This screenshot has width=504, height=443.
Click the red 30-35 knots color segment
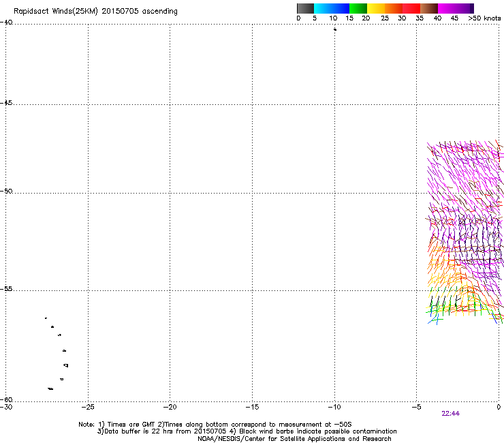411,8
